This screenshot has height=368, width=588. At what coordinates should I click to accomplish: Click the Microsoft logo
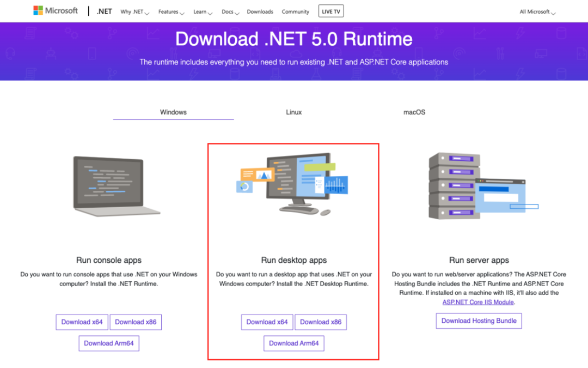[56, 11]
